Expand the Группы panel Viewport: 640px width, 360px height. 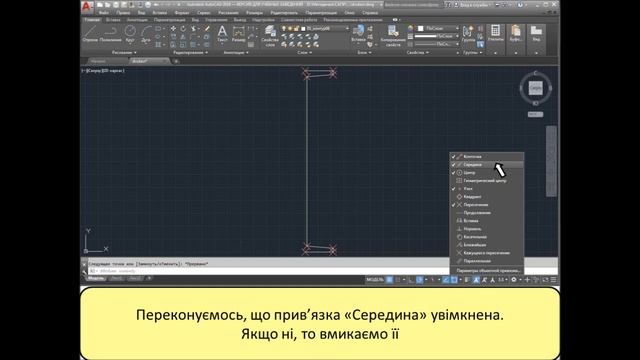pyautogui.click(x=473, y=53)
